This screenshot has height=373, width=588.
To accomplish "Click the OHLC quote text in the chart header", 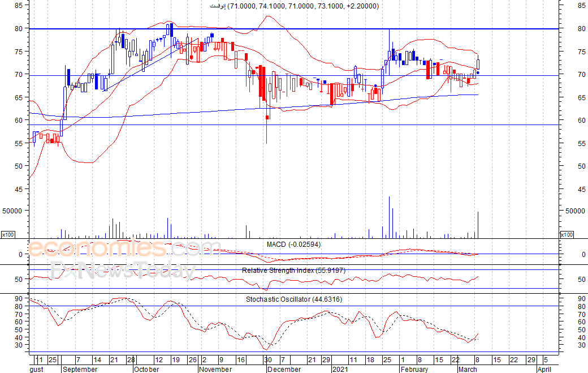I will [295, 6].
